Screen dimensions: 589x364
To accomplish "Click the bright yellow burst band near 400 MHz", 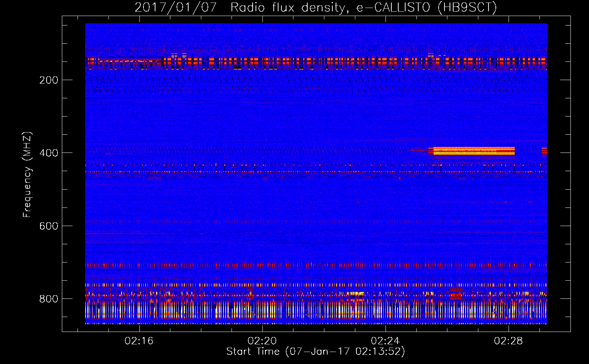I will pyautogui.click(x=474, y=151).
